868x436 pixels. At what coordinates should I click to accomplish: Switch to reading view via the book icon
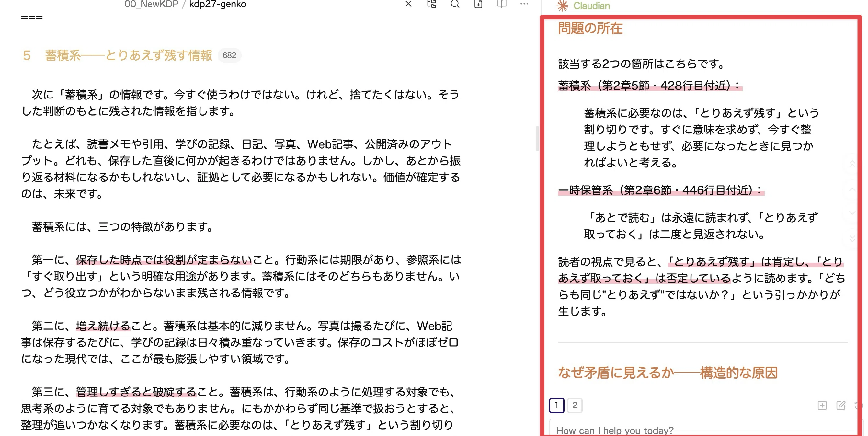coord(501,4)
